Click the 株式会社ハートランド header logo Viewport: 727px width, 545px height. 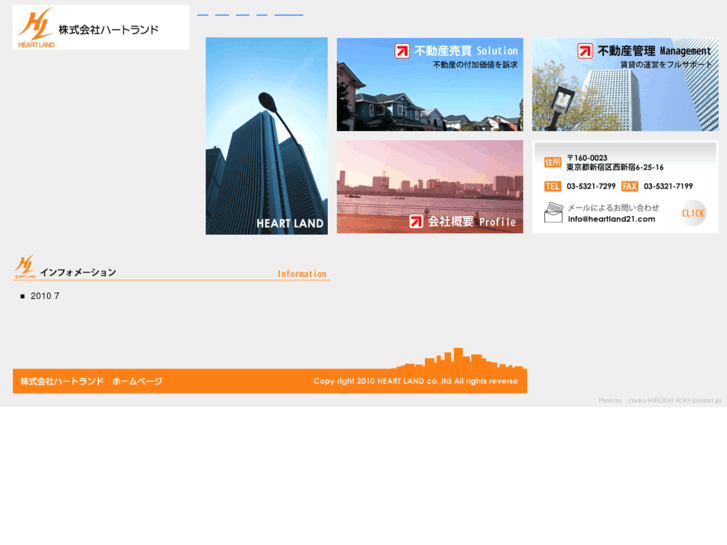coord(101,27)
